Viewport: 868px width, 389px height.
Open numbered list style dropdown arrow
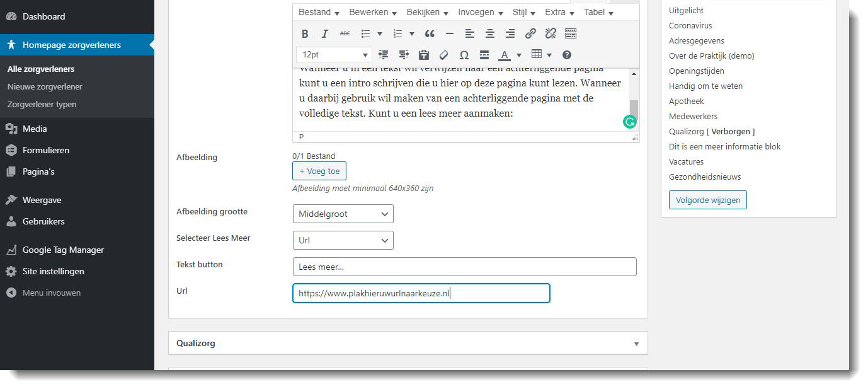point(412,33)
